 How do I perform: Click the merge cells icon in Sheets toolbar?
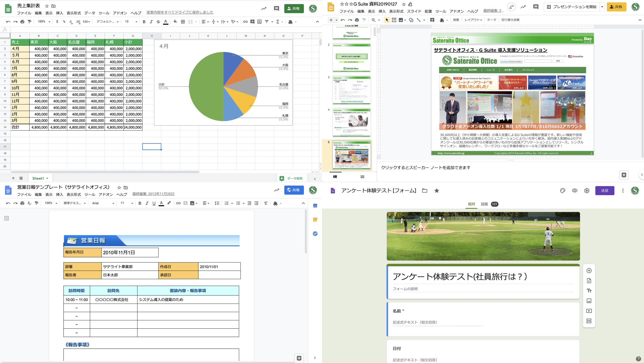pyautogui.click(x=190, y=22)
